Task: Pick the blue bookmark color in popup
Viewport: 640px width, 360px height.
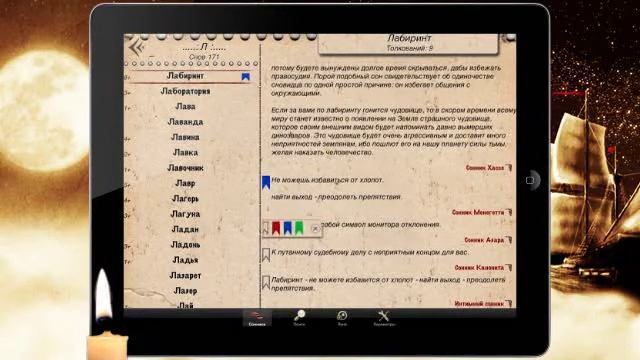Action: click(288, 228)
